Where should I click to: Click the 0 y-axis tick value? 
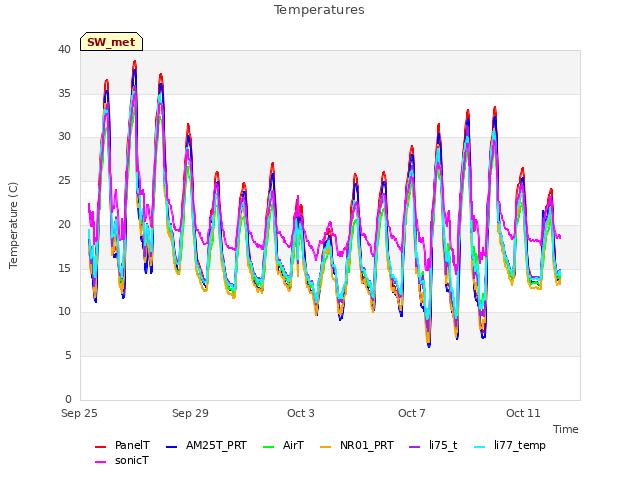click(68, 399)
